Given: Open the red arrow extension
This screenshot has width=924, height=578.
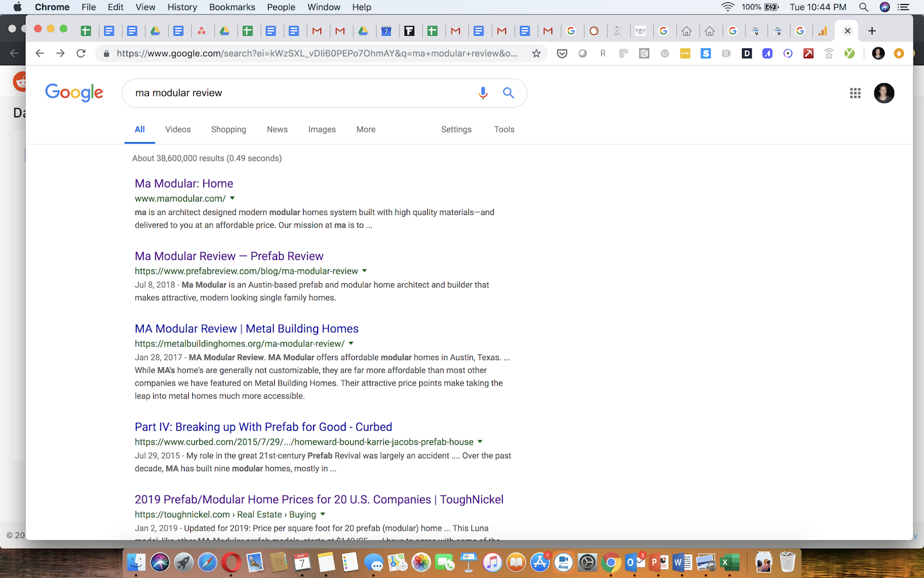Looking at the screenshot, I should click(808, 53).
